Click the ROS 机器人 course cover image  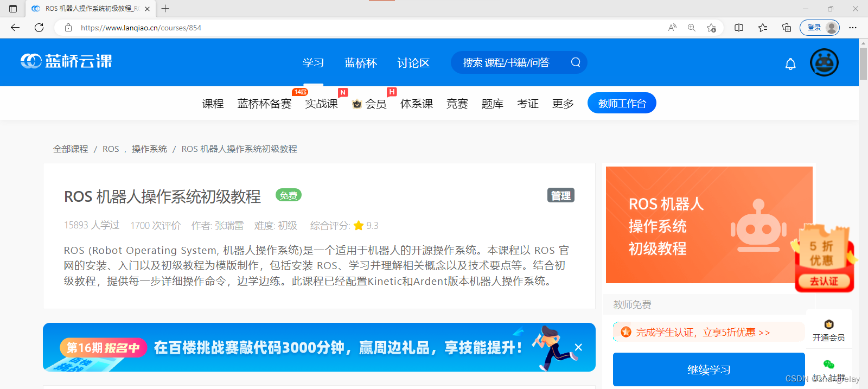pyautogui.click(x=709, y=225)
